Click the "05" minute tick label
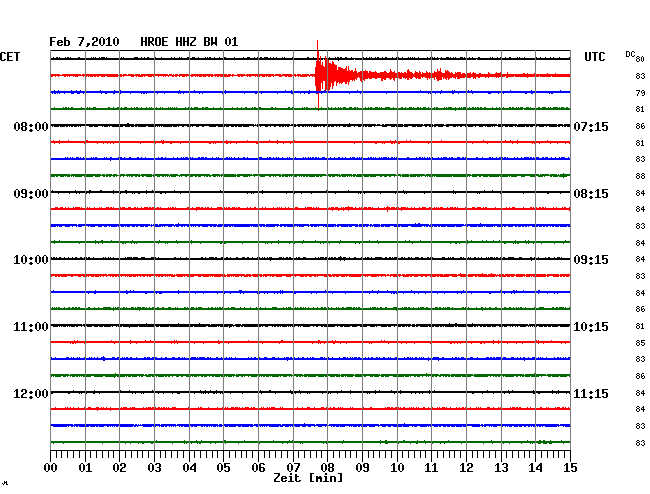Screen dimensions: 650x494 coord(223,468)
